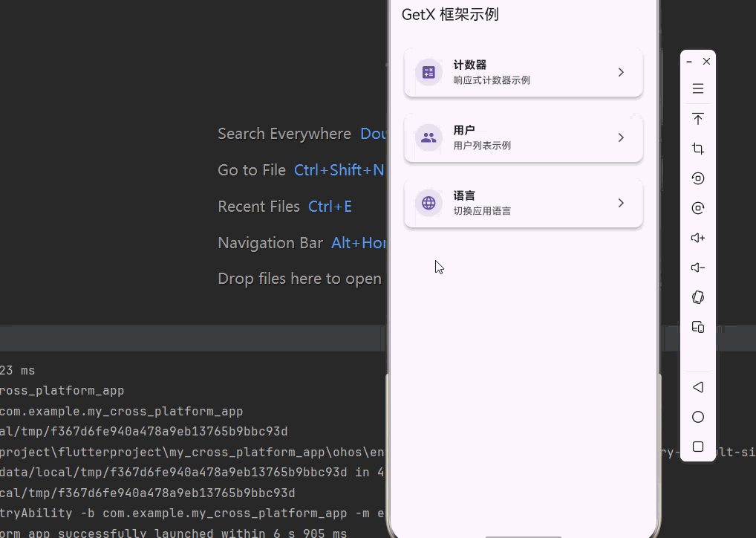
Task: Expand the 用户 card chevron
Action: pos(621,138)
